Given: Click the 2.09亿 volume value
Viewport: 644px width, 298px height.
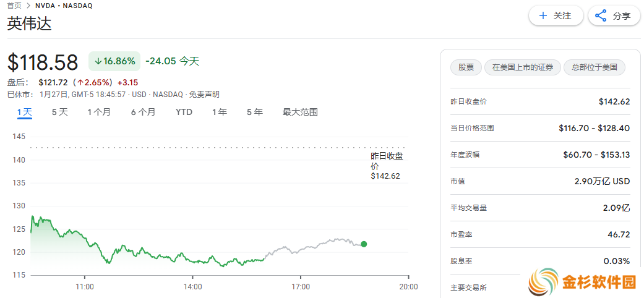Looking at the screenshot, I should tap(617, 208).
